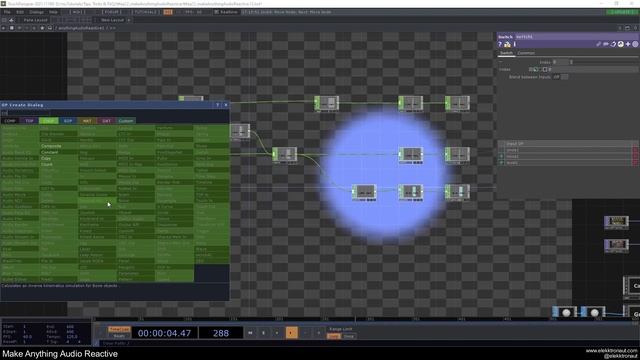This screenshot has height=360, width=640.
Task: Jump to timeline start
Action: pyautogui.click(x=250, y=333)
